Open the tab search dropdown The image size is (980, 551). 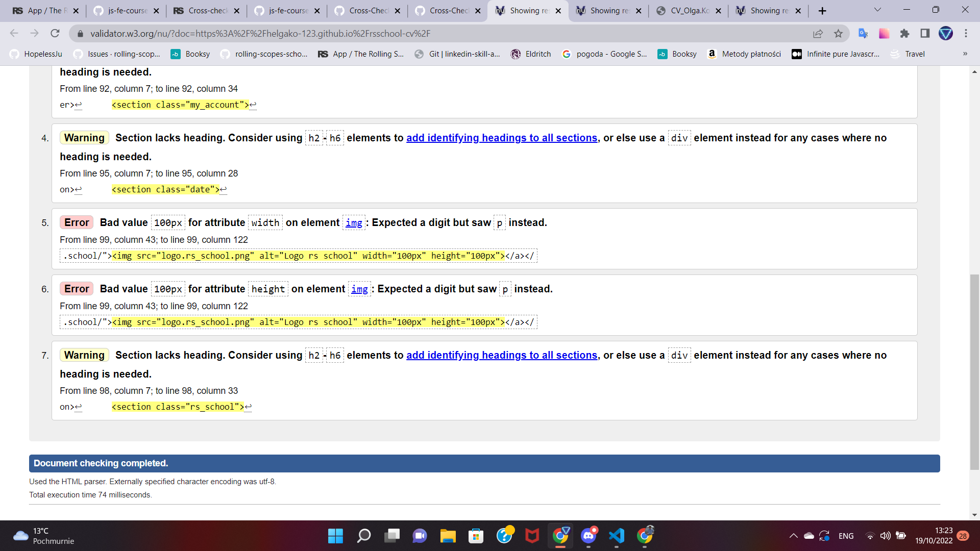pos(877,10)
